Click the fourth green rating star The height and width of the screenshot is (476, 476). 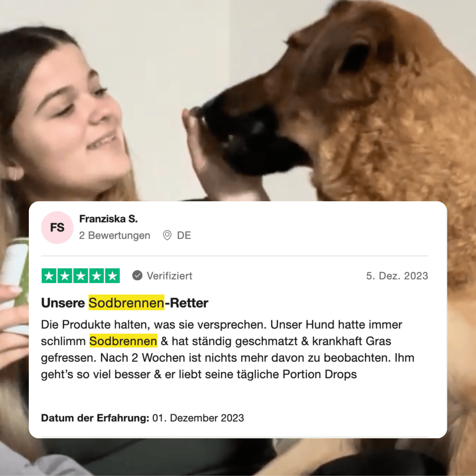(x=97, y=276)
